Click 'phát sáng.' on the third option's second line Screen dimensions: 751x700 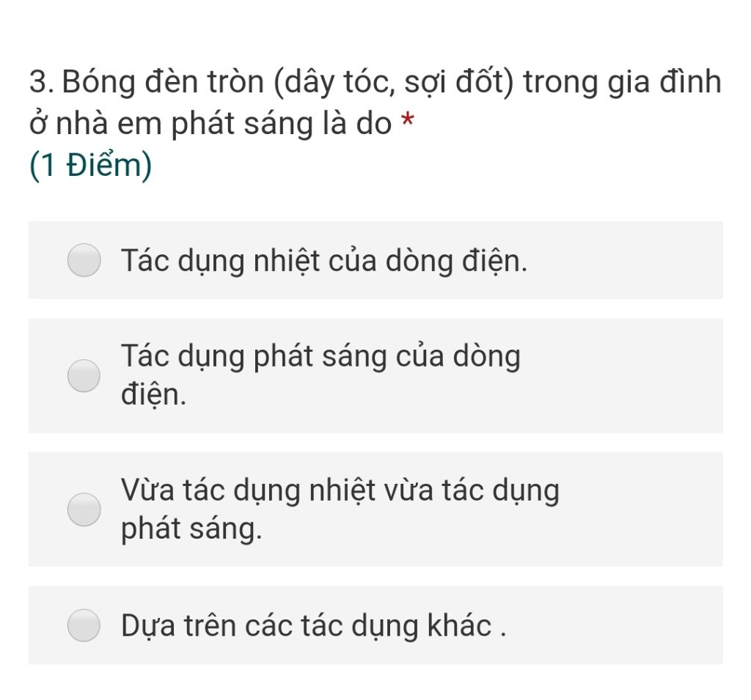[x=191, y=529]
